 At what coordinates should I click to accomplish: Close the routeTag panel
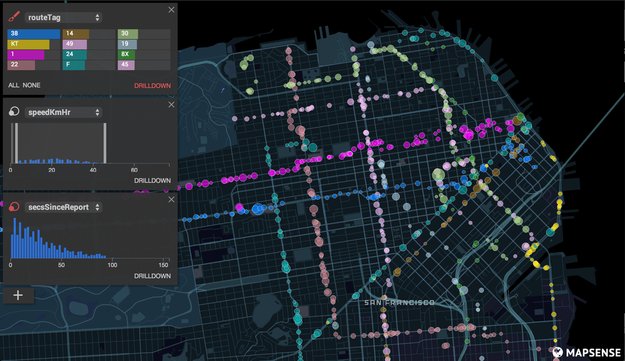[x=171, y=10]
